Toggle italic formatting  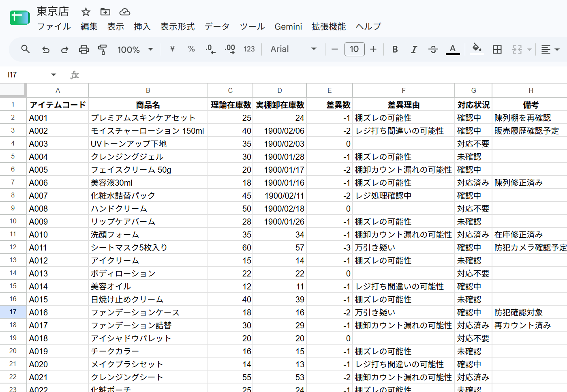tap(414, 49)
